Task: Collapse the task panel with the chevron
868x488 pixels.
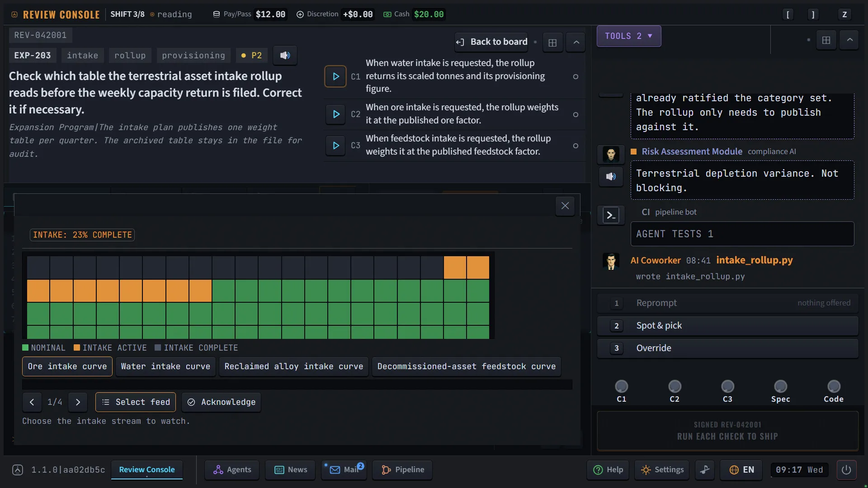Action: (x=576, y=42)
